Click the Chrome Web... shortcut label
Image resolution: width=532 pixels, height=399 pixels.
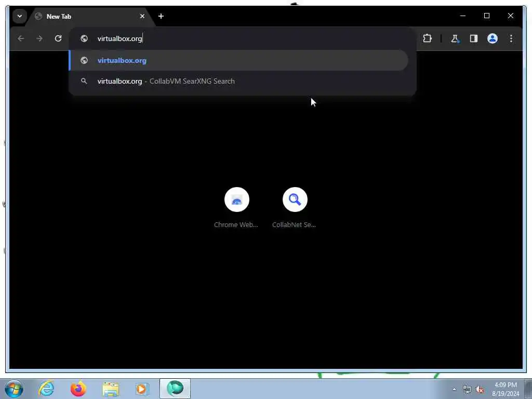pos(236,224)
